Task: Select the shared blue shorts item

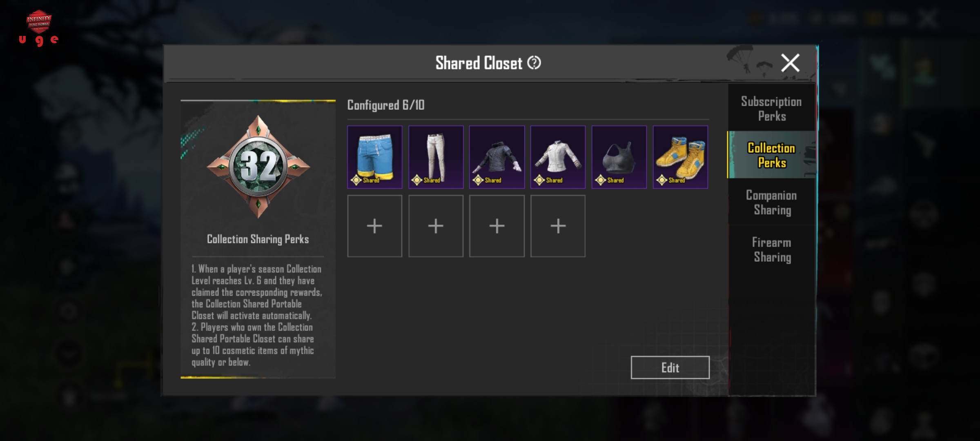Action: coord(375,157)
